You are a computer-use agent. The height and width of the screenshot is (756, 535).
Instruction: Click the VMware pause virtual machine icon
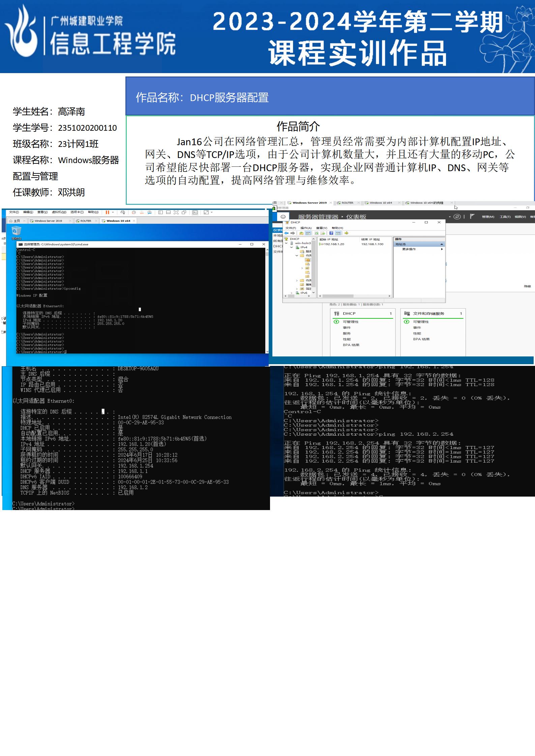click(x=107, y=212)
